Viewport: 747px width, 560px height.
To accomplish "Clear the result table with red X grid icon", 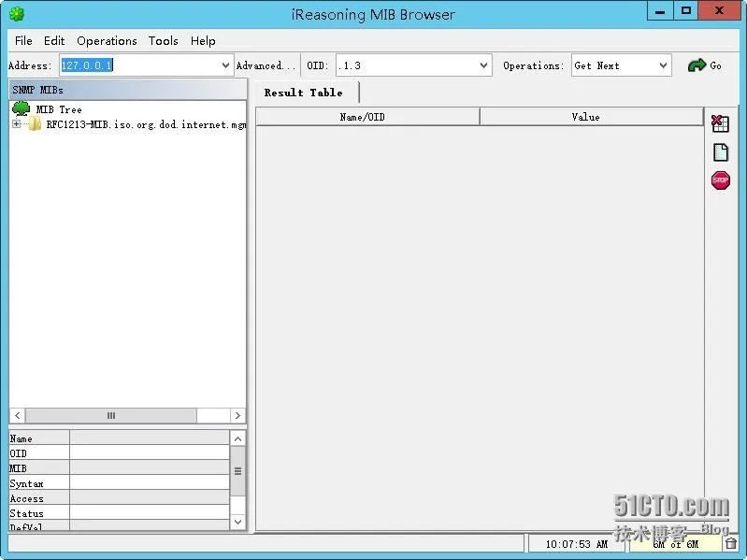I will point(720,123).
